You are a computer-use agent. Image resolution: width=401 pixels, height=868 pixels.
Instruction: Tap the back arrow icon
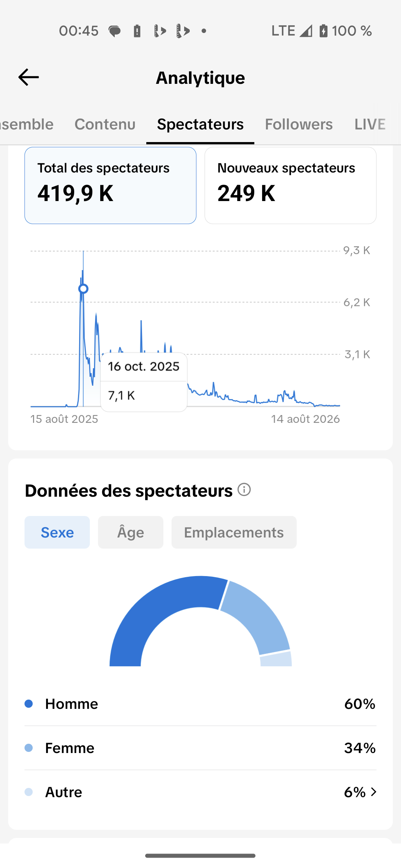(x=29, y=77)
